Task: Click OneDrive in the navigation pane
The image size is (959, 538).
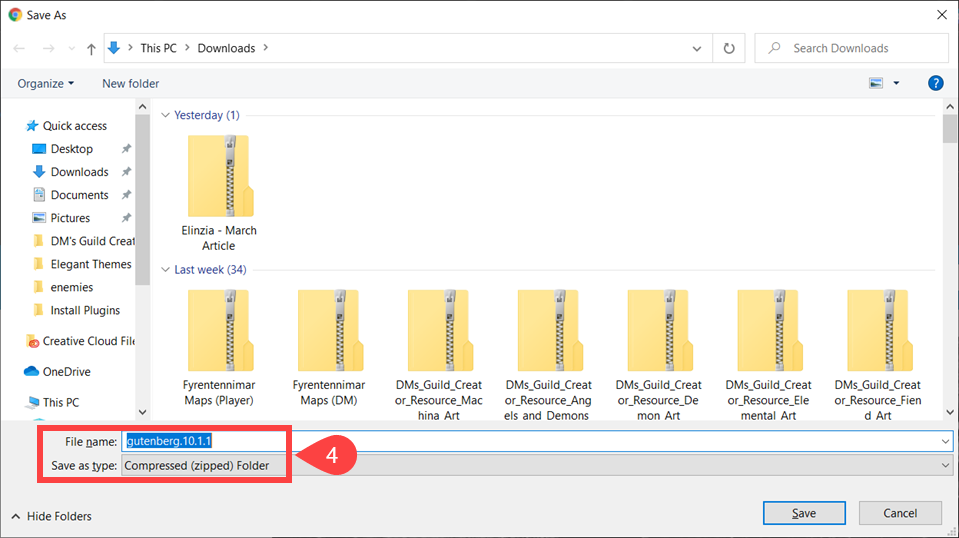Action: pos(66,371)
